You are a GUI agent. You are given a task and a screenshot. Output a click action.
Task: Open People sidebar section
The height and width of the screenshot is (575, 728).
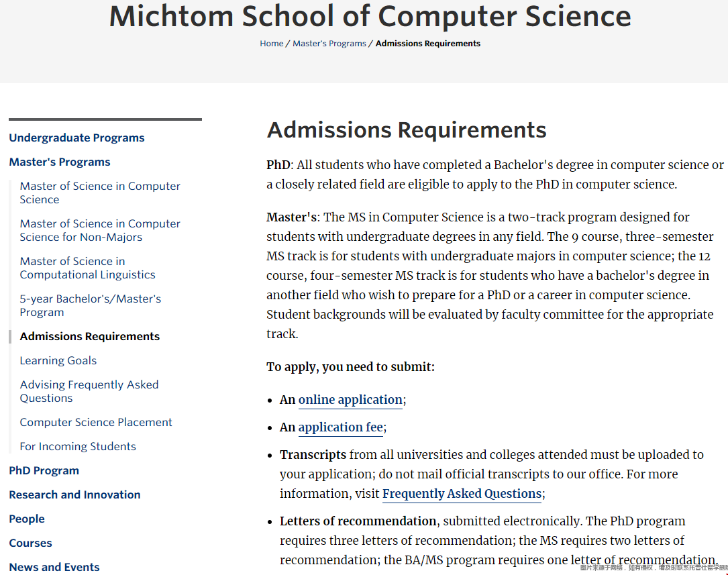pos(26,519)
